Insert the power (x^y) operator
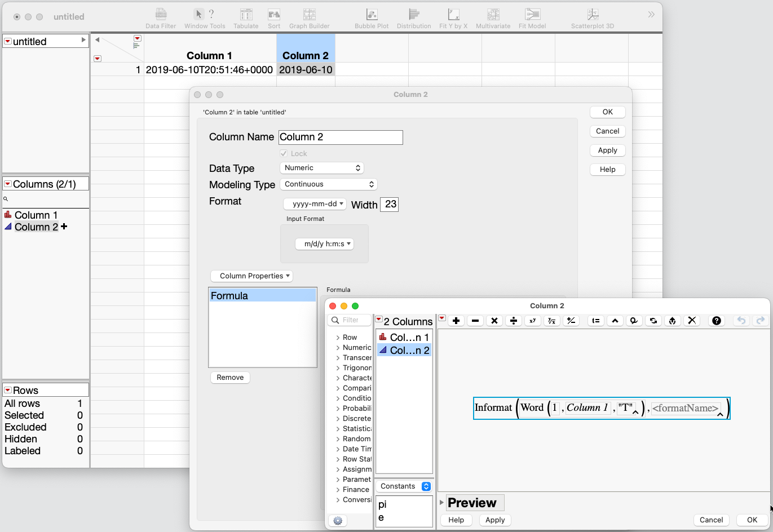Screen dimensions: 773x532 point(533,321)
